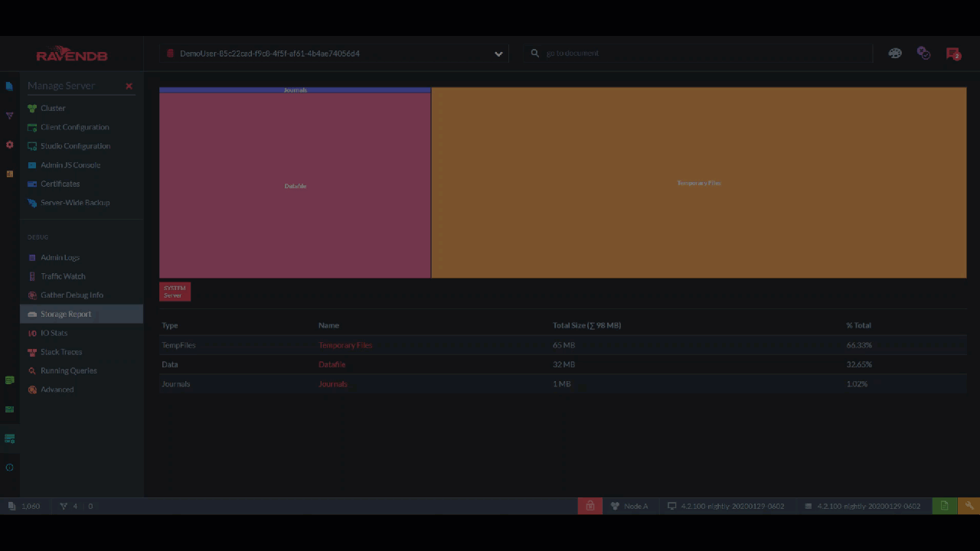Expand the database selector dropdown

(x=498, y=54)
